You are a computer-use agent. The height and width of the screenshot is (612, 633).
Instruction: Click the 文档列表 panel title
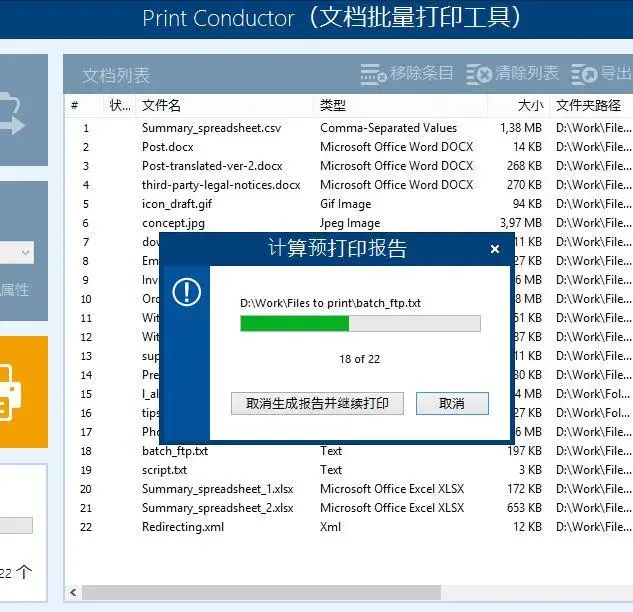point(116,75)
